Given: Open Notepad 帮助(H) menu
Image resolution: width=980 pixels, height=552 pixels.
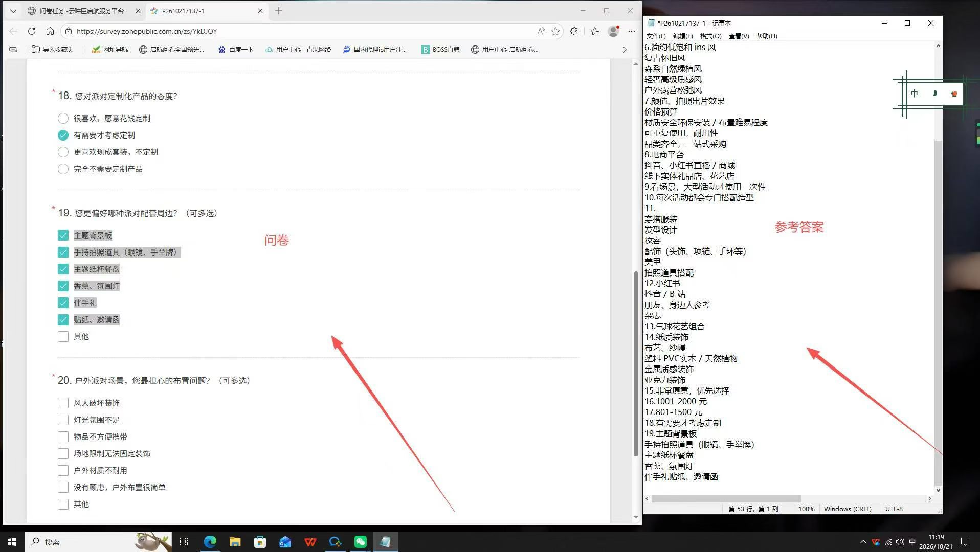Looking at the screenshot, I should click(x=767, y=36).
